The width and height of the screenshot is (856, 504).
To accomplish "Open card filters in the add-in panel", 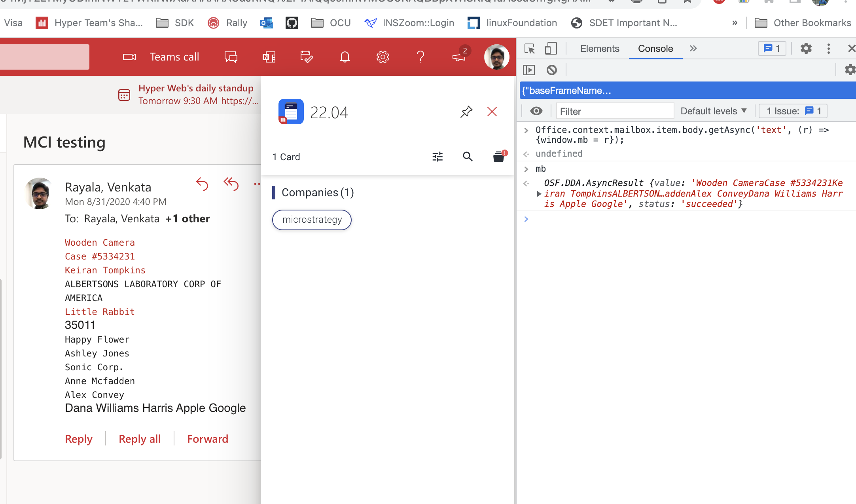I will point(437,157).
